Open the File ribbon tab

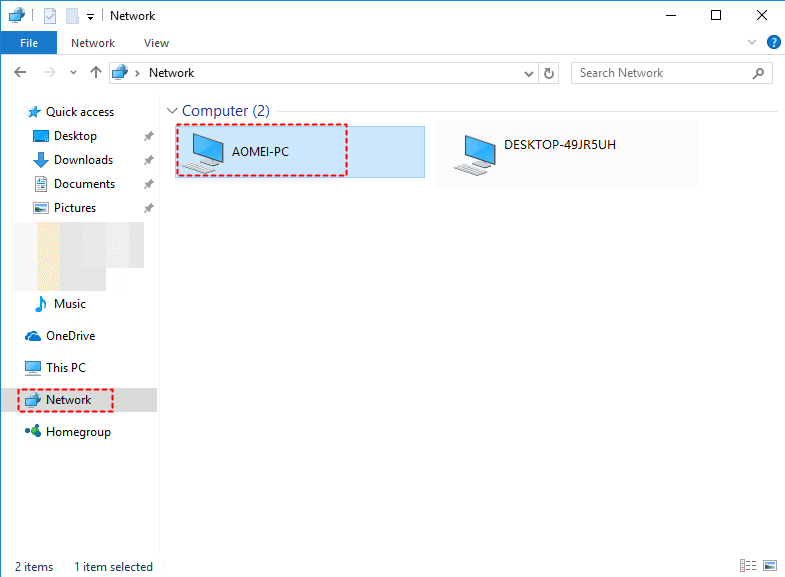(x=29, y=43)
